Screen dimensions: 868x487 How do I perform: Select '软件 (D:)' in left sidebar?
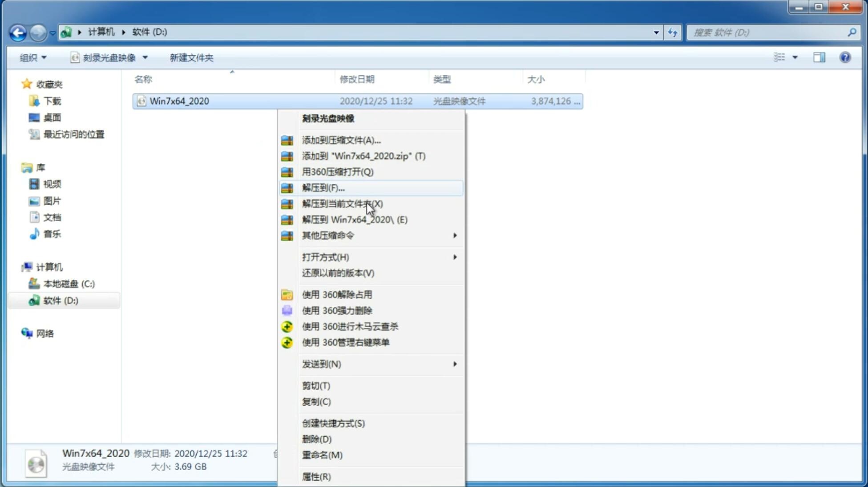61,300
